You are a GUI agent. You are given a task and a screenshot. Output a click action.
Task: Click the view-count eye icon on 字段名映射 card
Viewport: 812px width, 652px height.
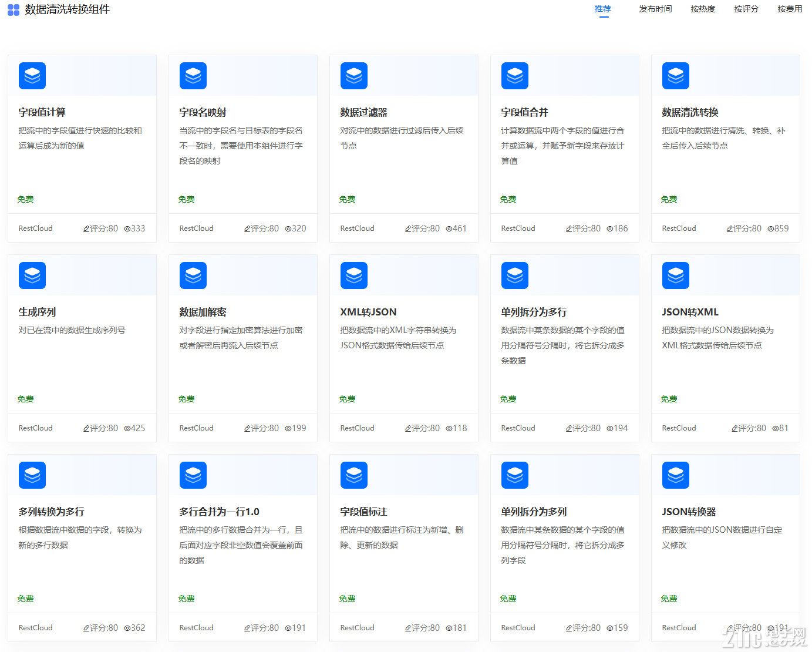288,229
